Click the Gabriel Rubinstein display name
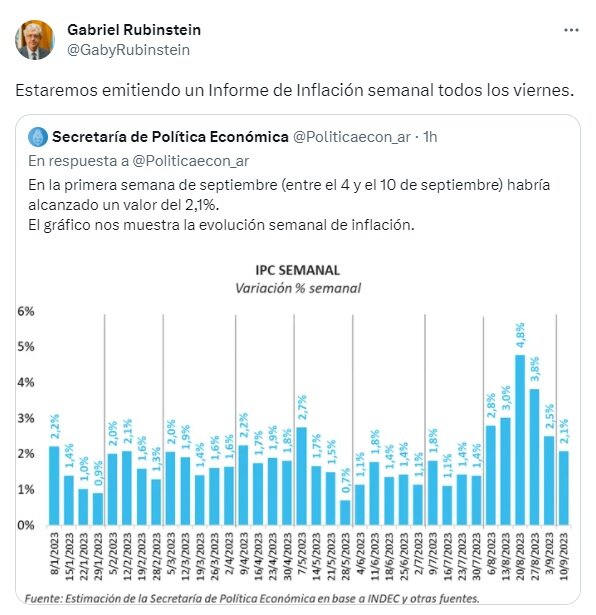This screenshot has width=596, height=615. 134,30
